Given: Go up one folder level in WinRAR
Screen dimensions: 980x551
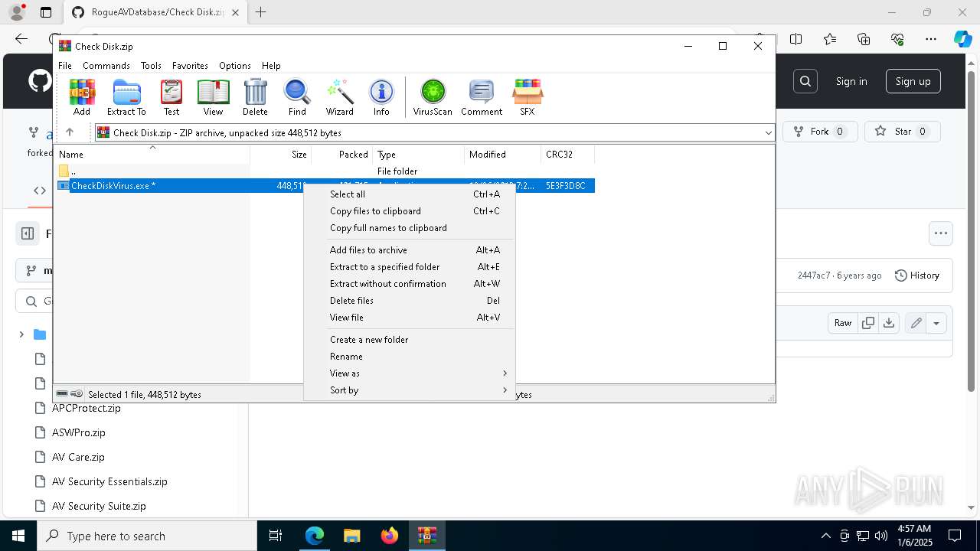Looking at the screenshot, I should (x=69, y=132).
